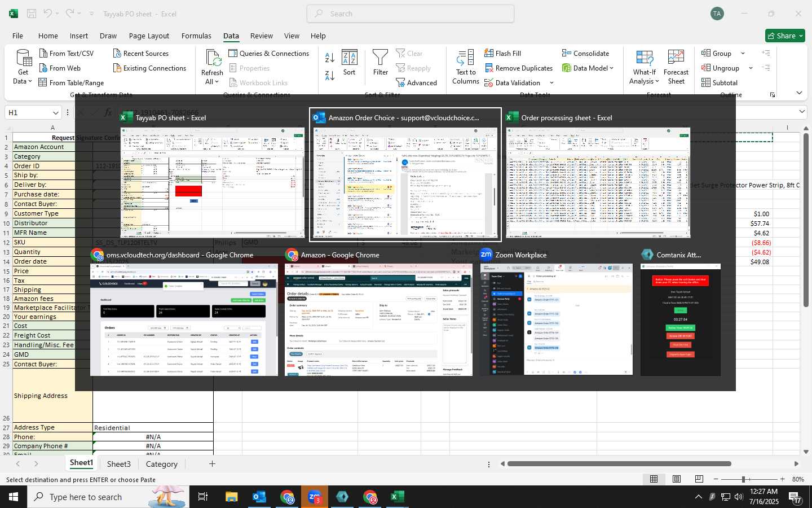
Task: Expand the Data Model dropdown arrow
Action: point(611,68)
